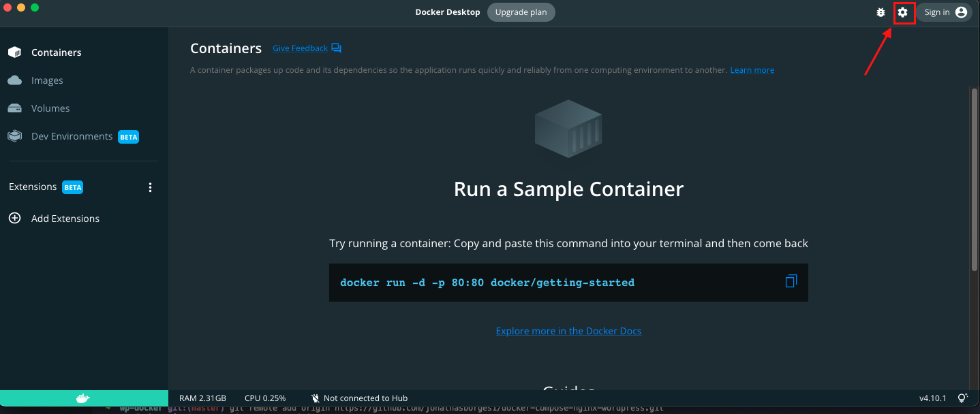Viewport: 980px width, 414px height.
Task: Copy the docker run command
Action: [x=791, y=281]
